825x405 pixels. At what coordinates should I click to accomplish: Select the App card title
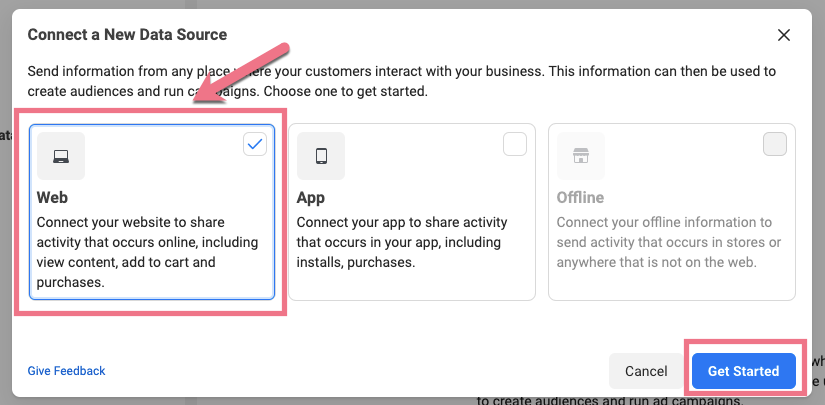[x=311, y=198]
